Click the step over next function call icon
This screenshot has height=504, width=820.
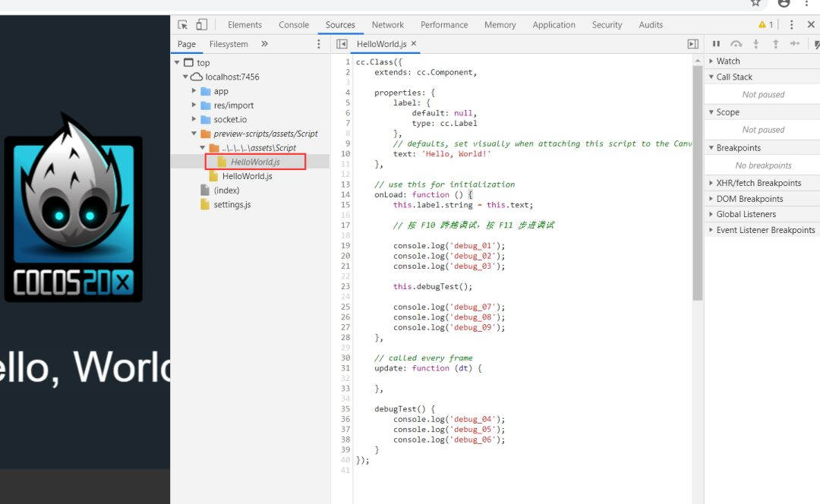pos(736,43)
